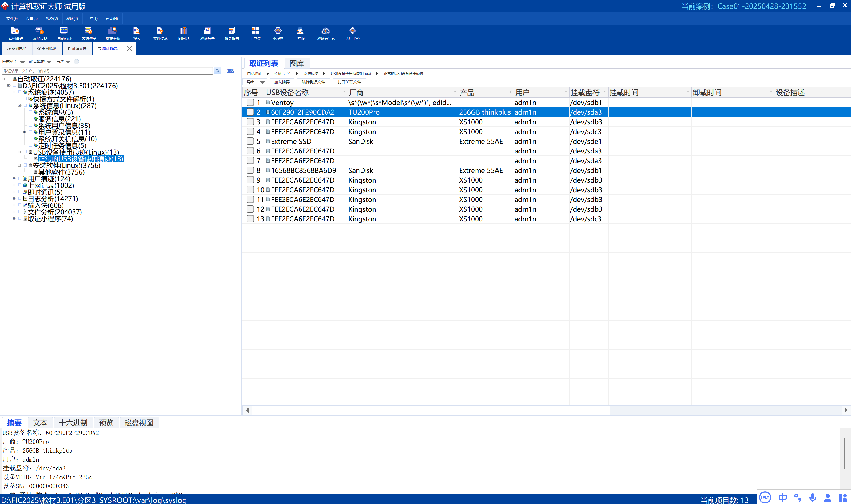This screenshot has height=504, width=851.
Task: Click the search magnifier icon
Action: click(217, 71)
